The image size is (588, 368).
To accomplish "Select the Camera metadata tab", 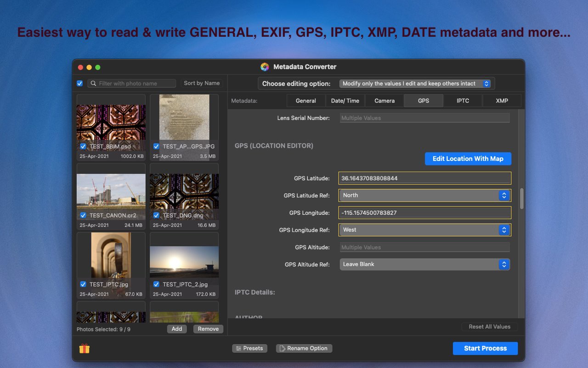I will (384, 101).
